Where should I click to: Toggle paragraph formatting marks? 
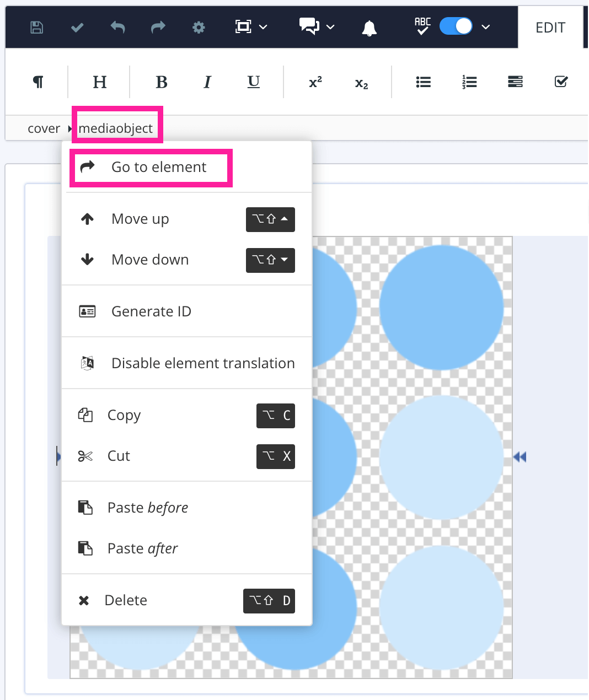point(37,82)
